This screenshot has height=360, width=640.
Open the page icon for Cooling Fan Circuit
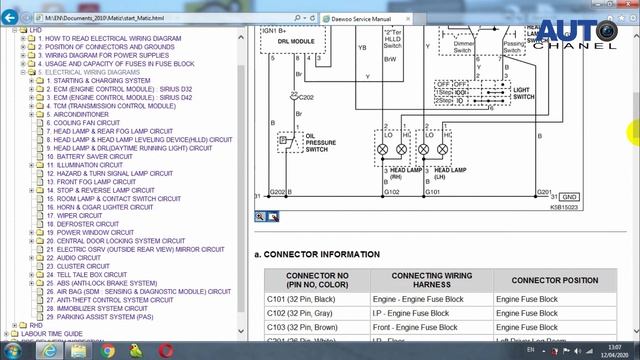(40, 123)
